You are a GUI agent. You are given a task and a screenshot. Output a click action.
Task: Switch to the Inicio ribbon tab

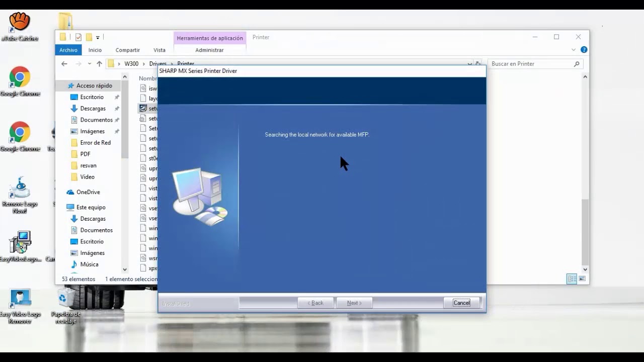pyautogui.click(x=95, y=50)
